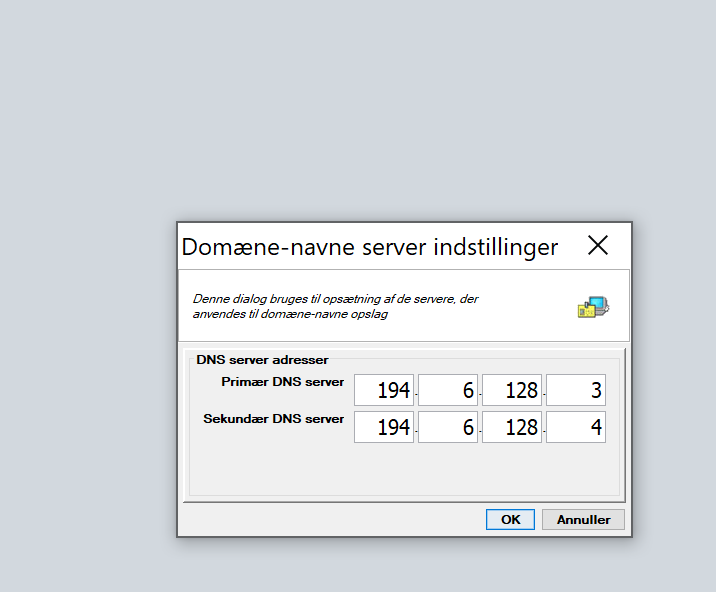Select first octet field of Primær DNS server

click(x=384, y=391)
